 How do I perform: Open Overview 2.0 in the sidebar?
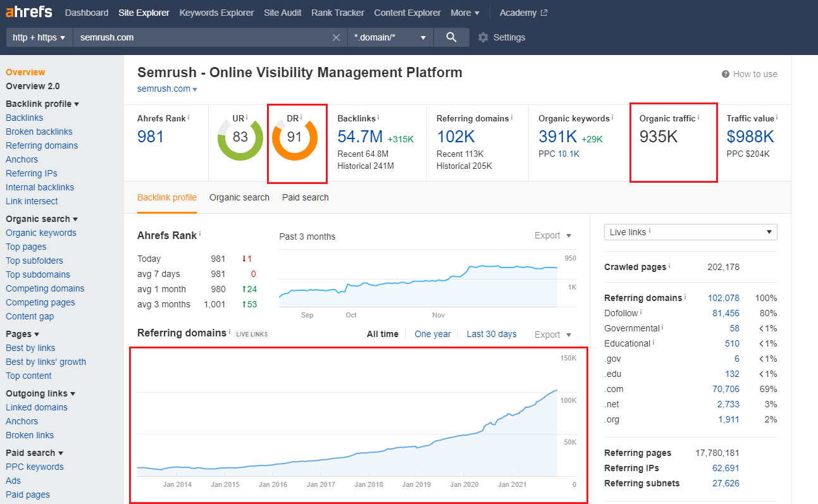(x=33, y=86)
